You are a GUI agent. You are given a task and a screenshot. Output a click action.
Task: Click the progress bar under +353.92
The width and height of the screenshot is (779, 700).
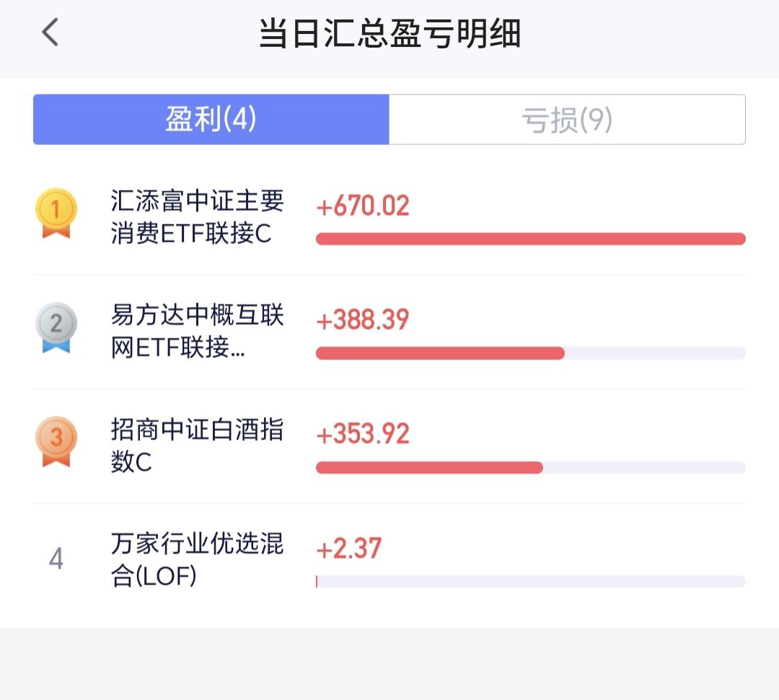point(531,468)
